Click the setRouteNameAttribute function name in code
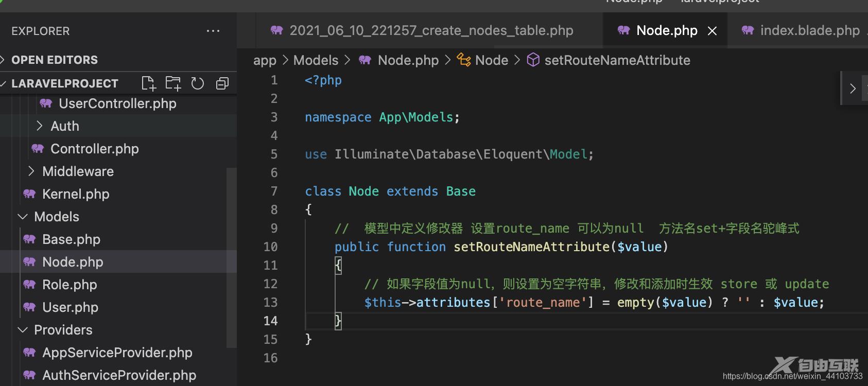Viewport: 868px width, 386px height. (531, 247)
